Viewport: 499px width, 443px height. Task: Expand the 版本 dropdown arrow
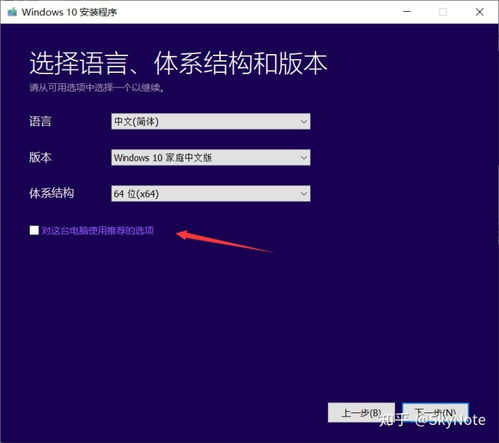304,157
